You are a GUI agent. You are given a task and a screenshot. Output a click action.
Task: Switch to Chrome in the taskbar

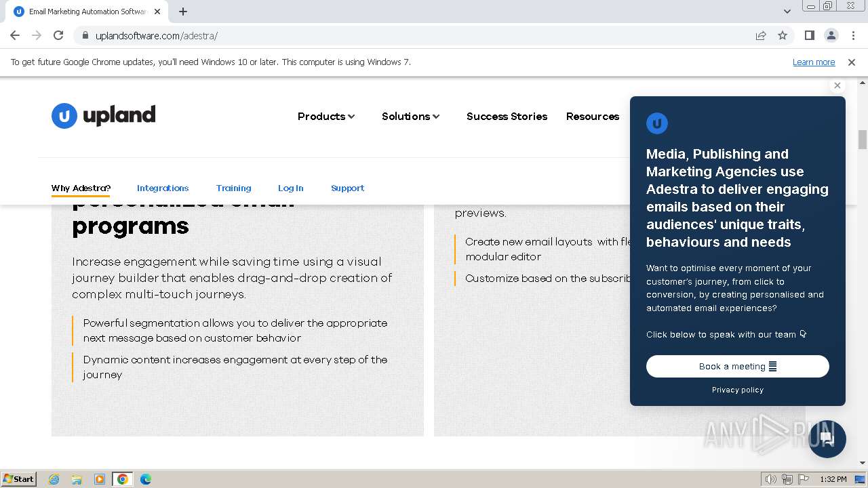point(123,479)
